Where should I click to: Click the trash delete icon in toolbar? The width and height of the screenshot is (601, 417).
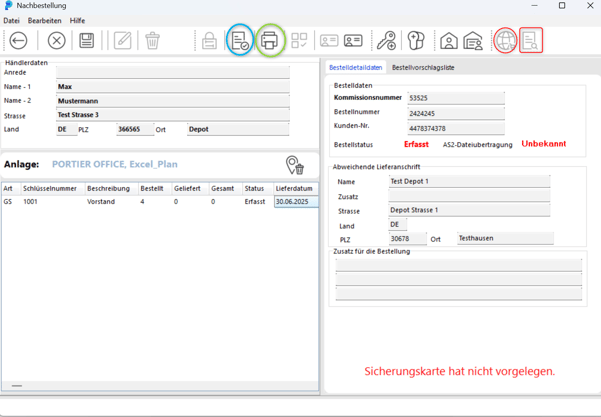click(152, 41)
